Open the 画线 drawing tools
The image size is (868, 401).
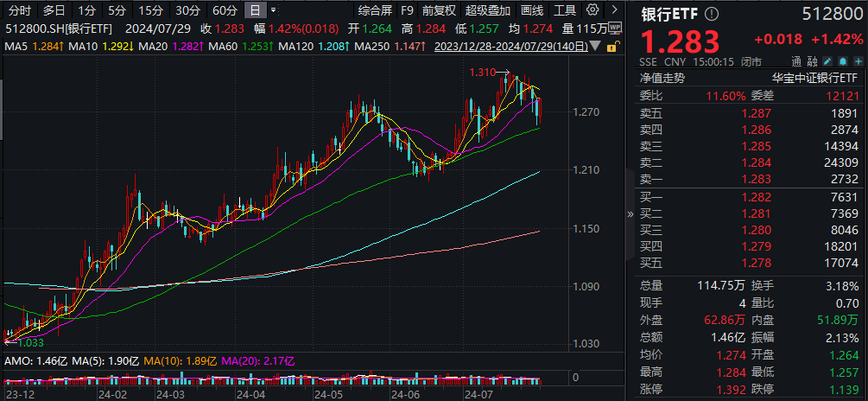533,11
